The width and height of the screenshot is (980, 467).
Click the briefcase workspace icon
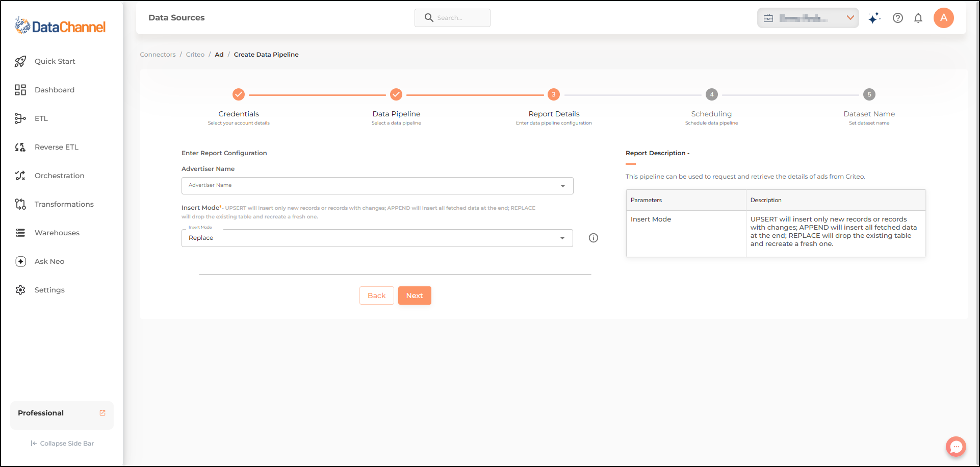pyautogui.click(x=768, y=18)
